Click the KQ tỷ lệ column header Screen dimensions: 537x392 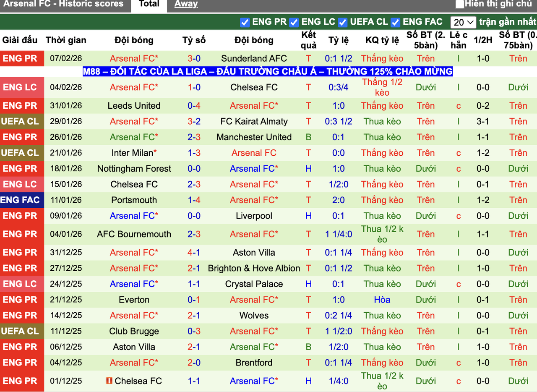point(382,40)
